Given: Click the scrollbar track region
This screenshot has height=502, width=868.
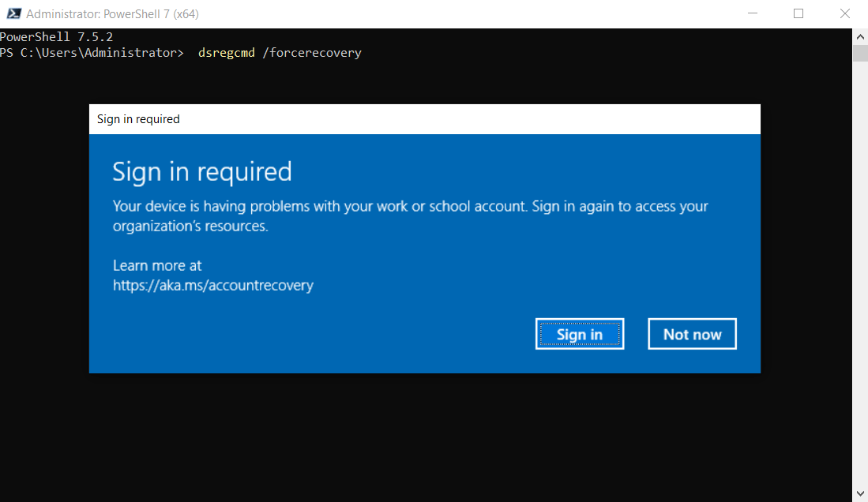Looking at the screenshot, I should [859, 276].
